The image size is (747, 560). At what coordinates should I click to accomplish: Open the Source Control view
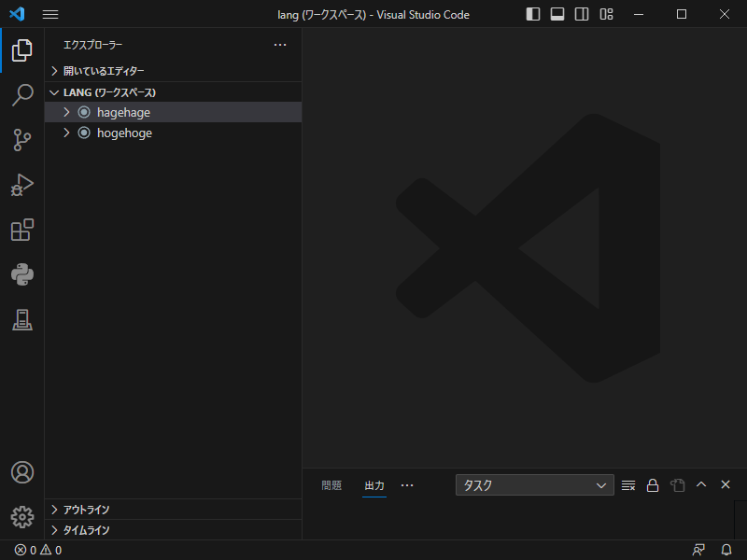click(21, 140)
